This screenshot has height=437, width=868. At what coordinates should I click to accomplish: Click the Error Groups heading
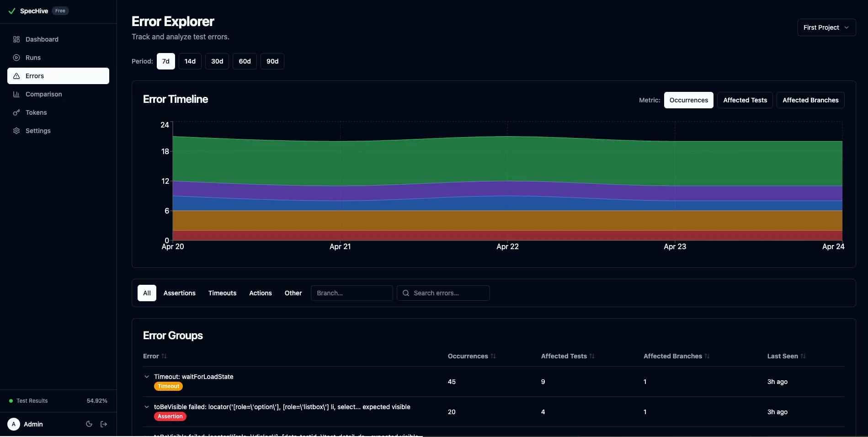[x=173, y=336]
